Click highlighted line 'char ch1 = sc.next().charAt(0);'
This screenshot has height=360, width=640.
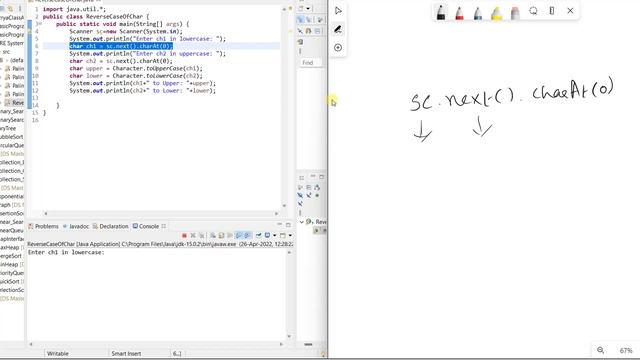(121, 46)
